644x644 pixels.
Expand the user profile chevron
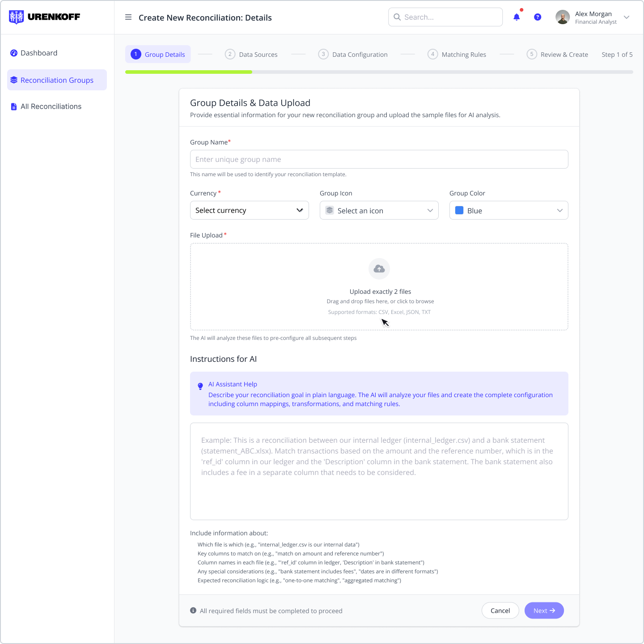(x=627, y=17)
